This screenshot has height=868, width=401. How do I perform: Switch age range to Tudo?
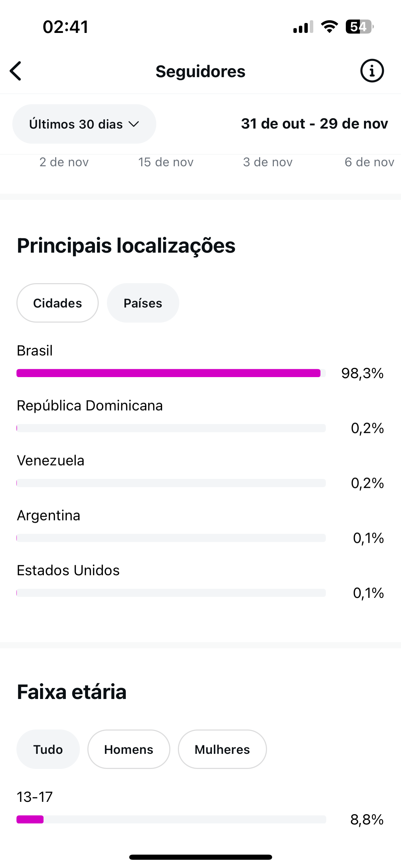[48, 749]
